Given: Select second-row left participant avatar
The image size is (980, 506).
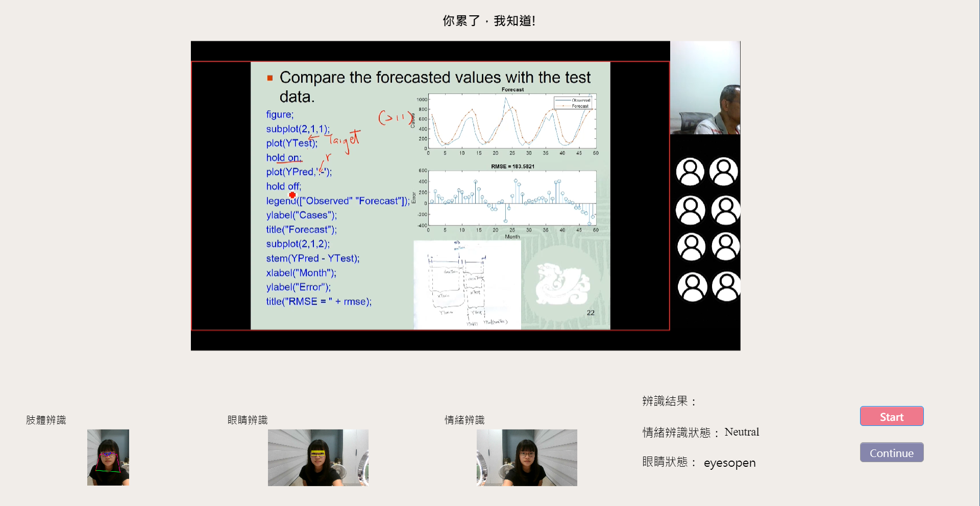Looking at the screenshot, I should [x=690, y=210].
